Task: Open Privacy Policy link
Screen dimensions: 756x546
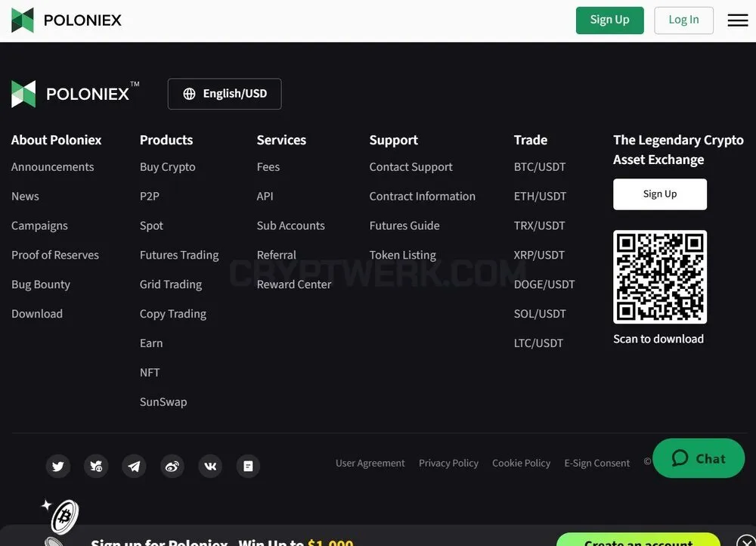Action: [448, 463]
